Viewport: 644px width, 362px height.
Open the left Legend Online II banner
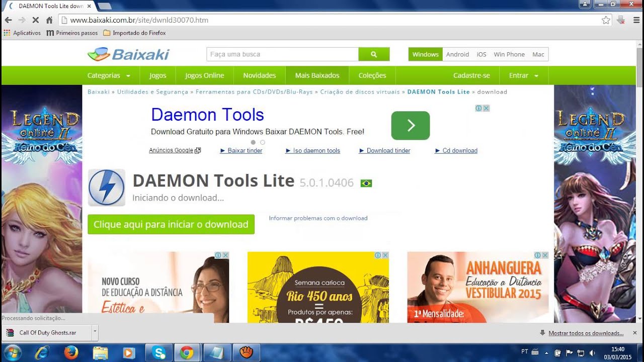tap(41, 204)
